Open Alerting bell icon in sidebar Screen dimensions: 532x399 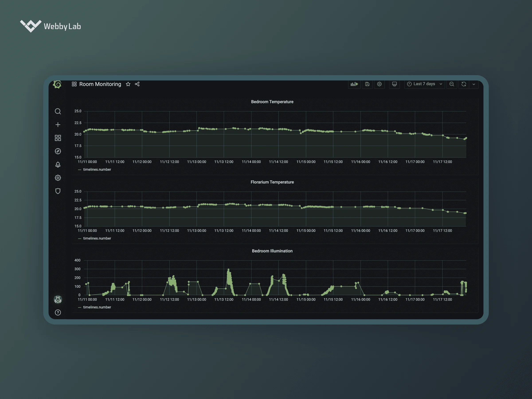[x=58, y=164]
